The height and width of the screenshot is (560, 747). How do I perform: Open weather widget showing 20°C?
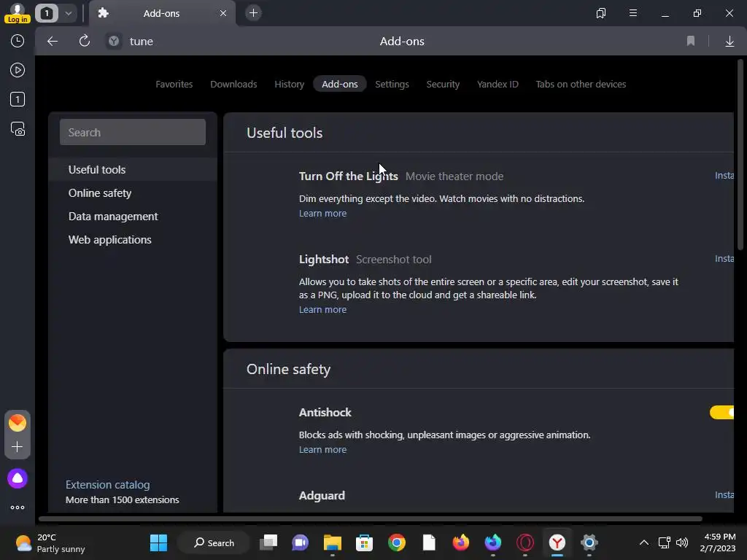(50, 542)
